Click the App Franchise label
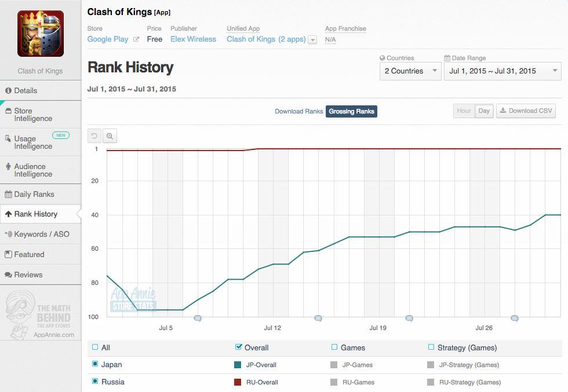 coord(345,28)
